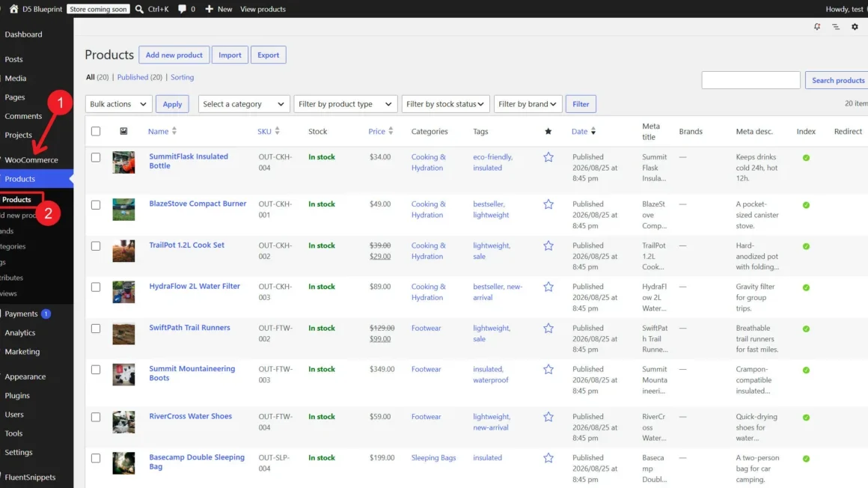Click the Store coming soon badge
Image resolution: width=868 pixels, height=488 pixels.
coord(99,9)
